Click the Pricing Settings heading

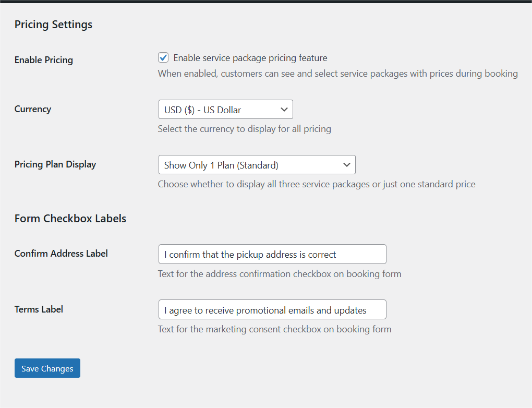pos(53,24)
